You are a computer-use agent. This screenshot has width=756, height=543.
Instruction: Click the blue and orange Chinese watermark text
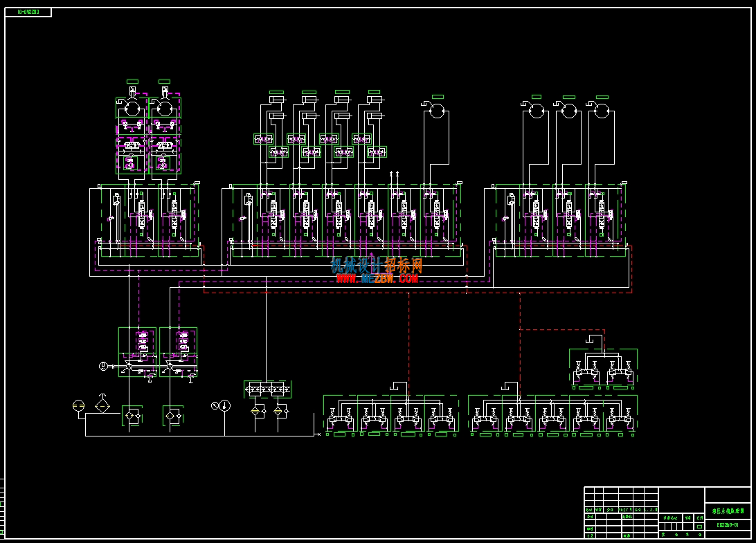click(x=377, y=266)
